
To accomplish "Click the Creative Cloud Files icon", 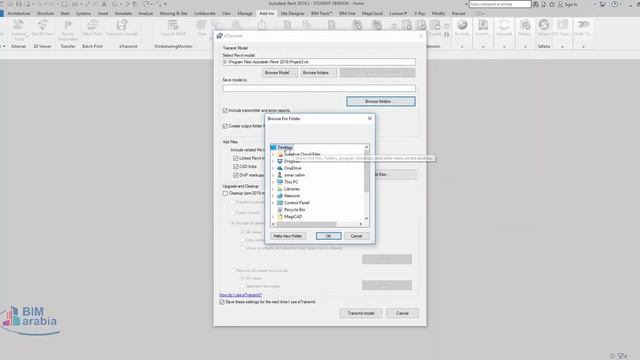I will pos(280,154).
